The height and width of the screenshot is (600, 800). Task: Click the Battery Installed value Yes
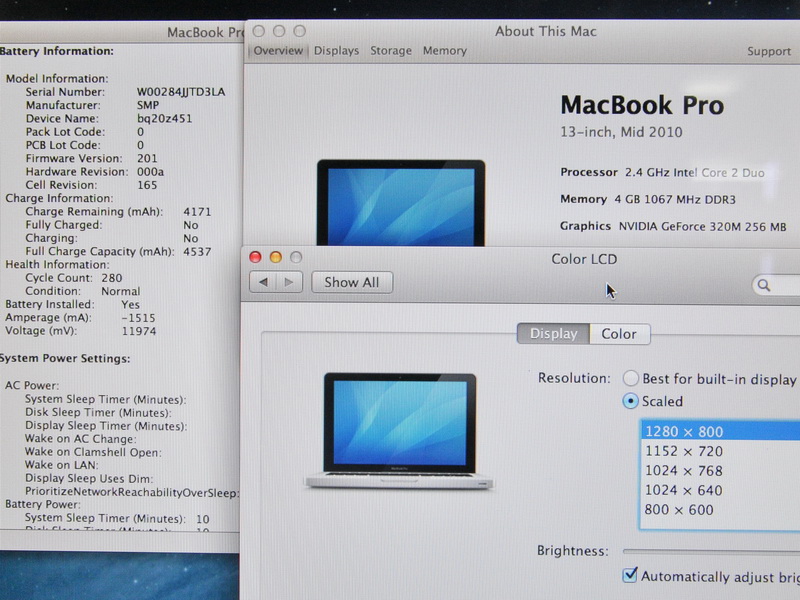pyautogui.click(x=130, y=304)
